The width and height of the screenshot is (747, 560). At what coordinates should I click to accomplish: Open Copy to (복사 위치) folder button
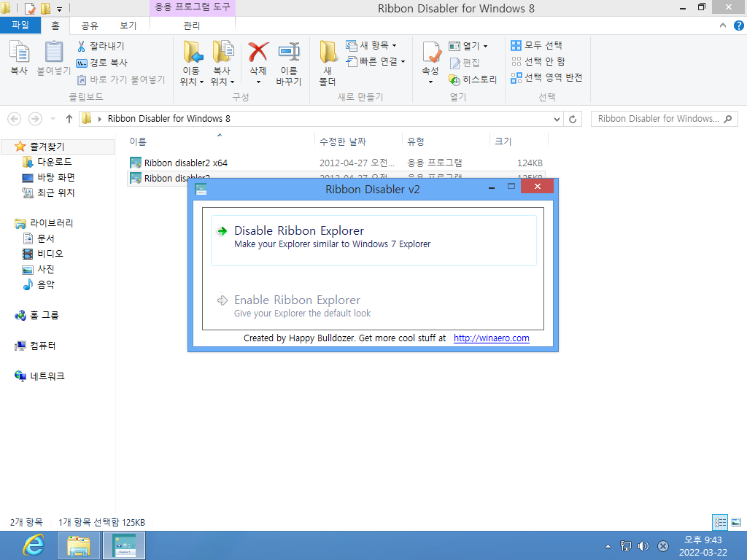222,63
